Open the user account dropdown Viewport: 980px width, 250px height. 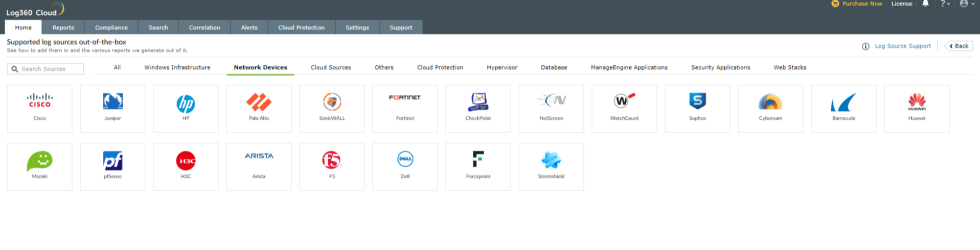click(x=966, y=4)
